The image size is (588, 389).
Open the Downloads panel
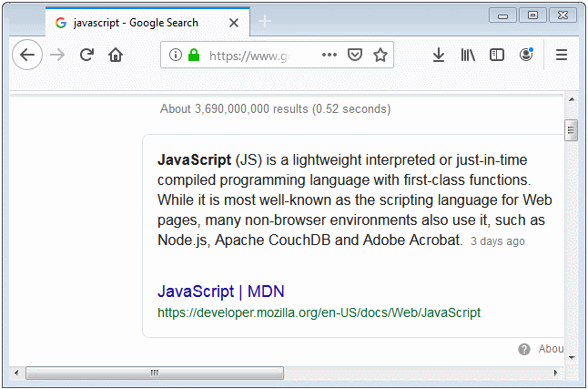439,56
